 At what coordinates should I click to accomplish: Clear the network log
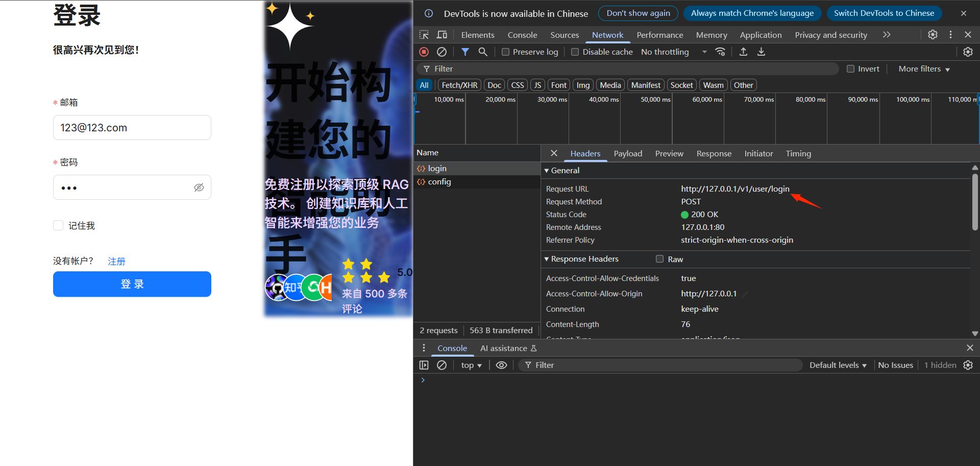click(442, 52)
